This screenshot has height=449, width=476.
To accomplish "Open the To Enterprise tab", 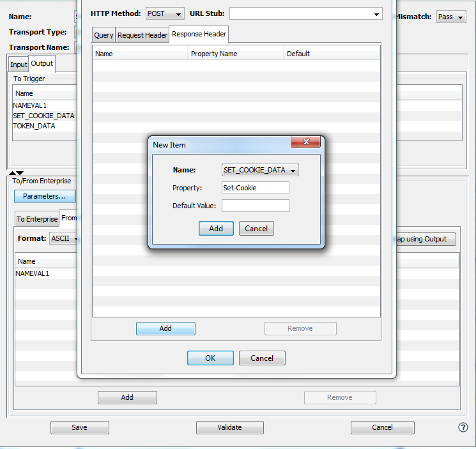I will coord(36,219).
